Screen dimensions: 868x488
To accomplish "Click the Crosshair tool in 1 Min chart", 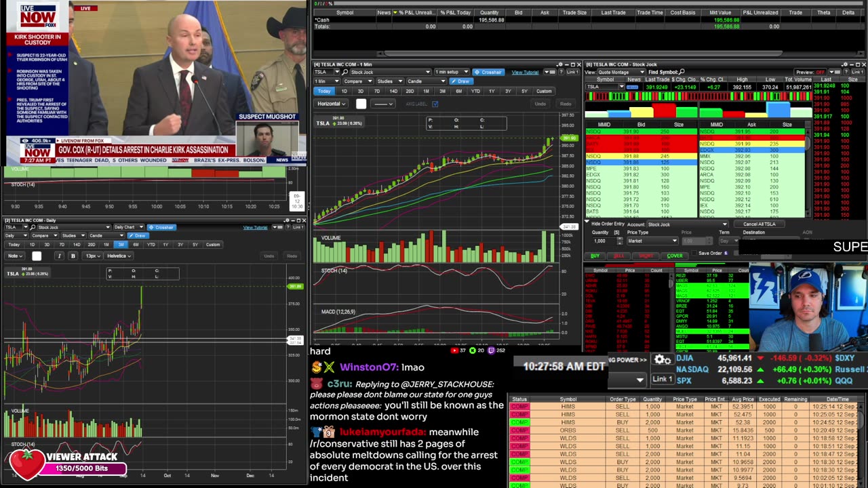I will point(488,72).
